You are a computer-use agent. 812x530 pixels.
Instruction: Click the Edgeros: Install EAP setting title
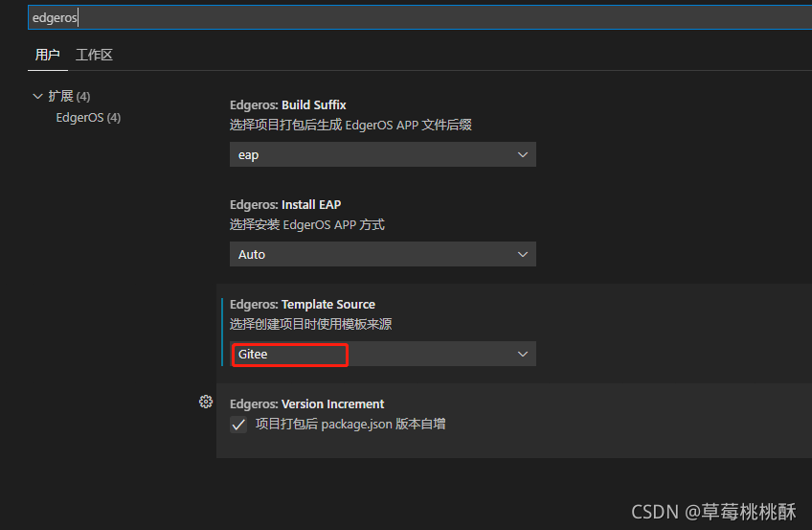pos(285,205)
